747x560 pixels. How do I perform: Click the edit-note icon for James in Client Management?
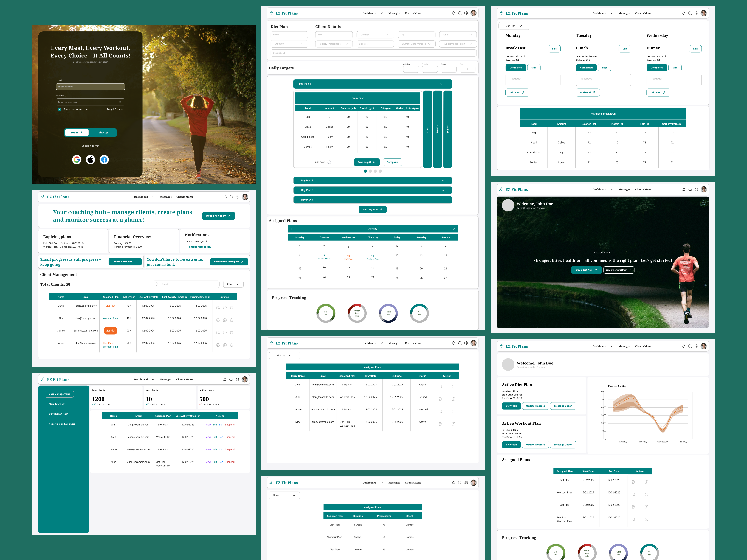pos(218,332)
